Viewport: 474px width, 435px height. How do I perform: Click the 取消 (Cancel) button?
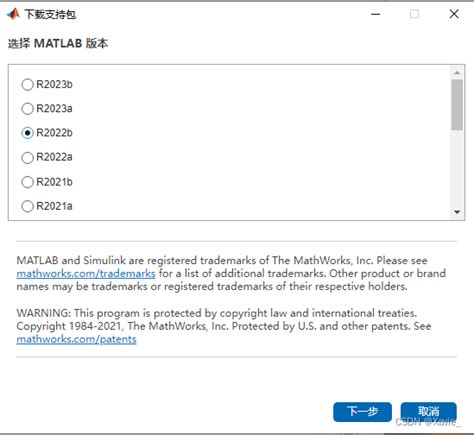coord(429,412)
